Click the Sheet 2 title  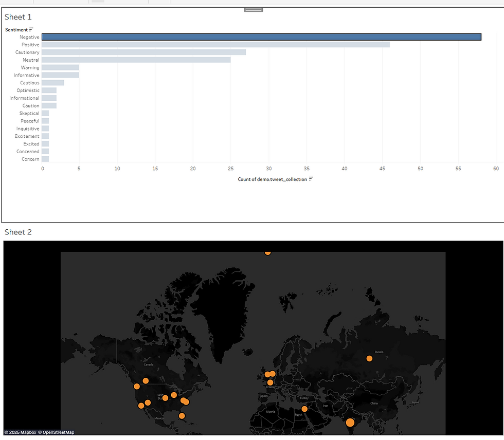pos(18,232)
